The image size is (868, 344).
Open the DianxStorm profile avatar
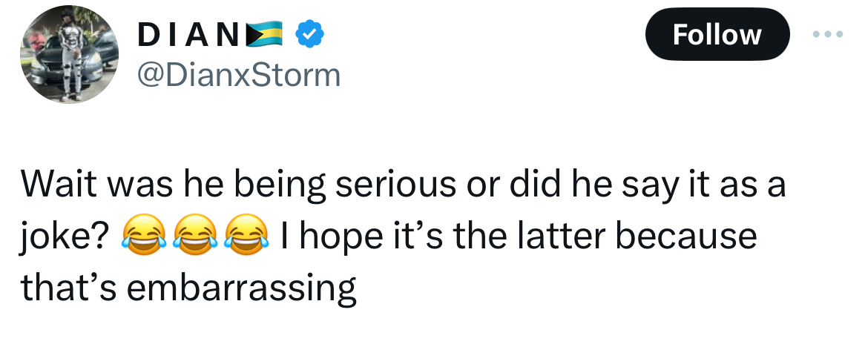click(x=69, y=56)
